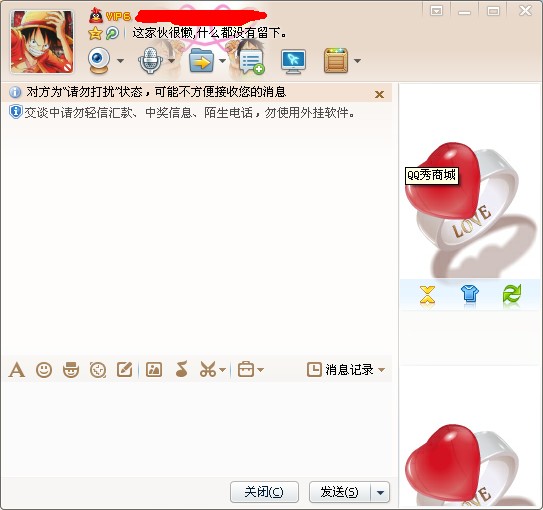Close the chat window with X

pyautogui.click(x=525, y=11)
